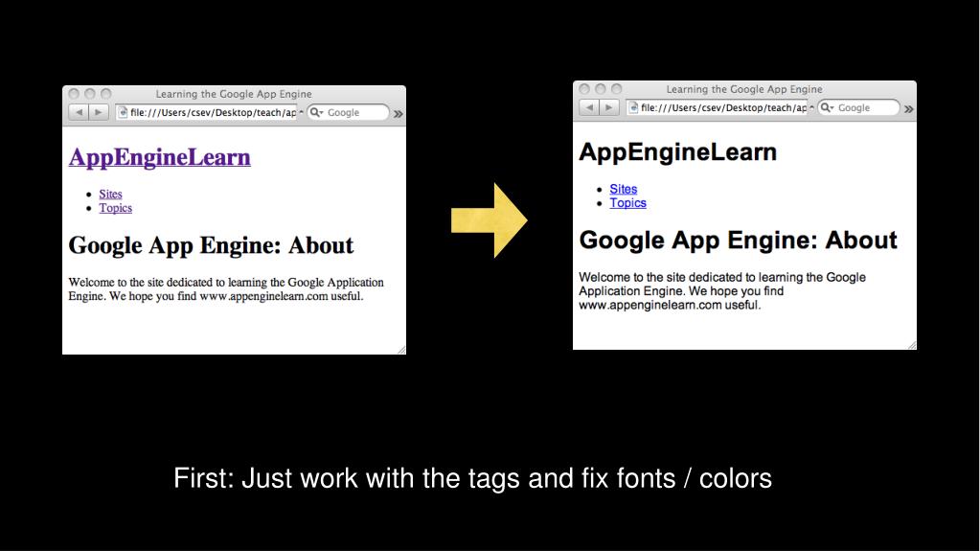
Task: Click the right window address bar URL
Action: tap(718, 107)
